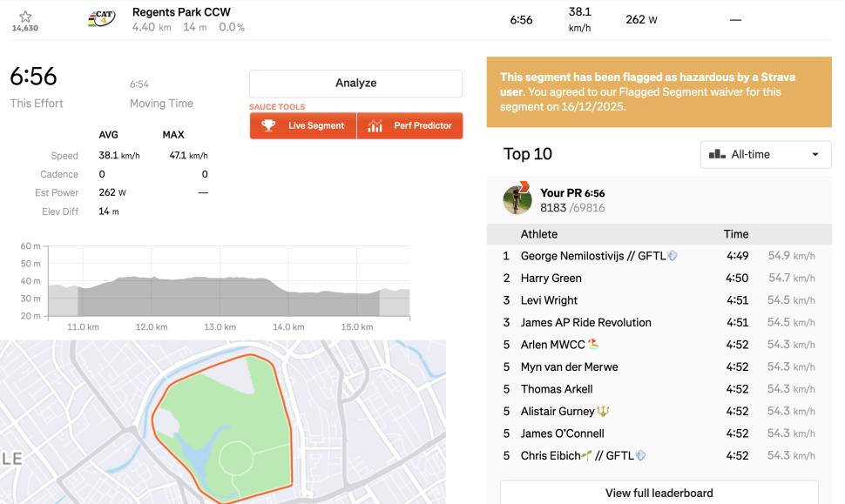Click the leaderboard podium icon beside All-time
Image resolution: width=845 pixels, height=504 pixels.
pyautogui.click(x=717, y=155)
